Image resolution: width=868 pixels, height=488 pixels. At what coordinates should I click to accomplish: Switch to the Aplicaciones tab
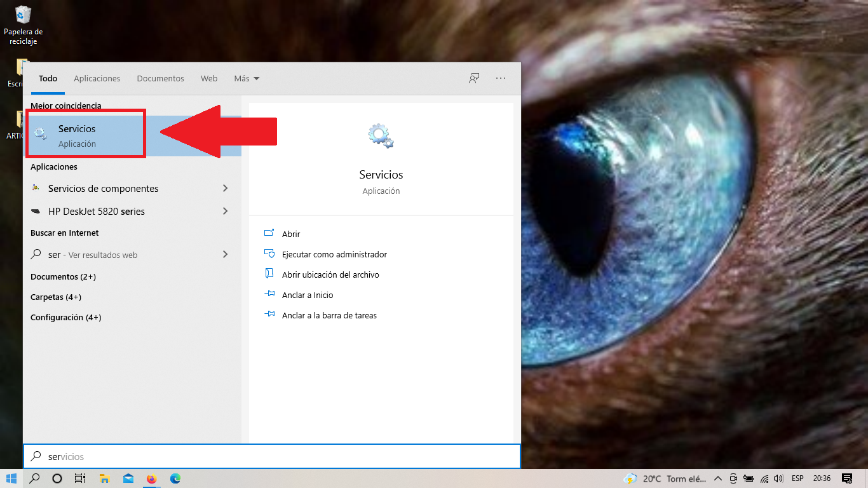tap(97, 78)
